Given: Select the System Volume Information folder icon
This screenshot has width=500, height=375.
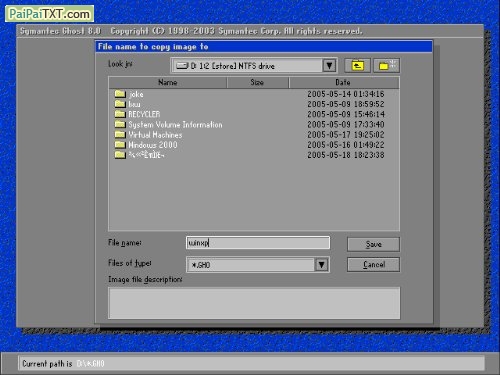Looking at the screenshot, I should pos(120,124).
